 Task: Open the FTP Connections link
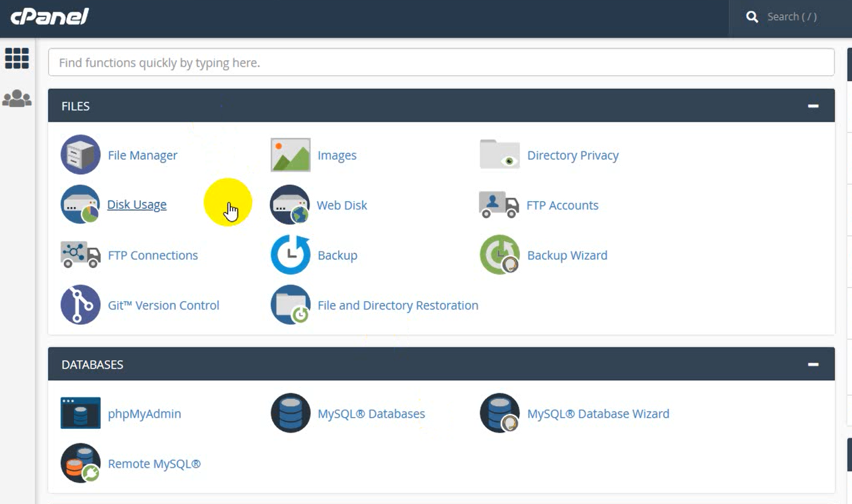pos(153,256)
